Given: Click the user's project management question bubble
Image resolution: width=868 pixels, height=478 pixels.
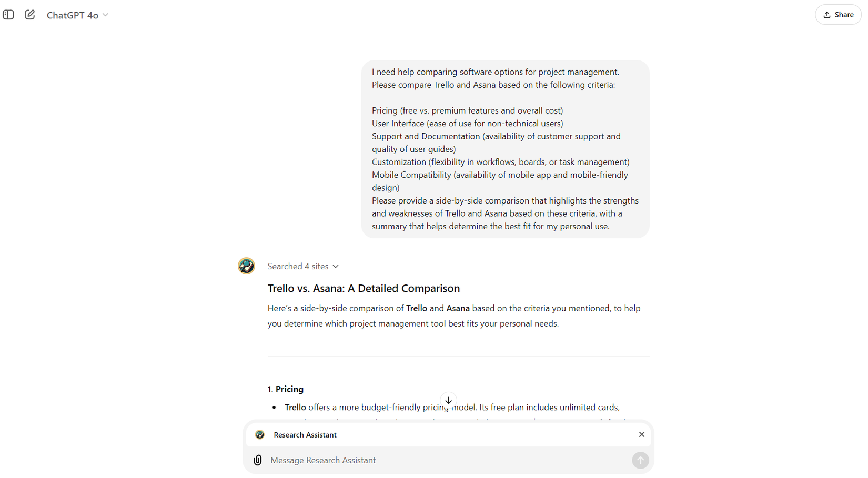Looking at the screenshot, I should [x=504, y=149].
